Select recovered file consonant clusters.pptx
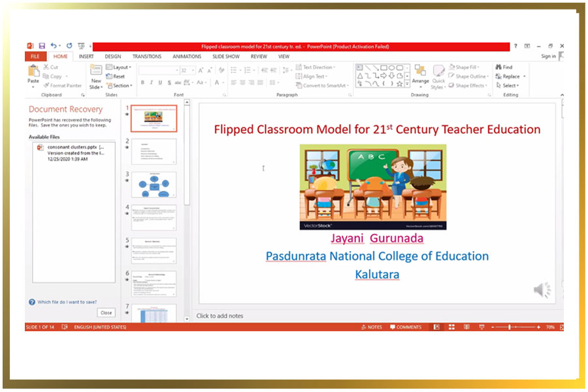The width and height of the screenshot is (588, 392). (x=74, y=153)
